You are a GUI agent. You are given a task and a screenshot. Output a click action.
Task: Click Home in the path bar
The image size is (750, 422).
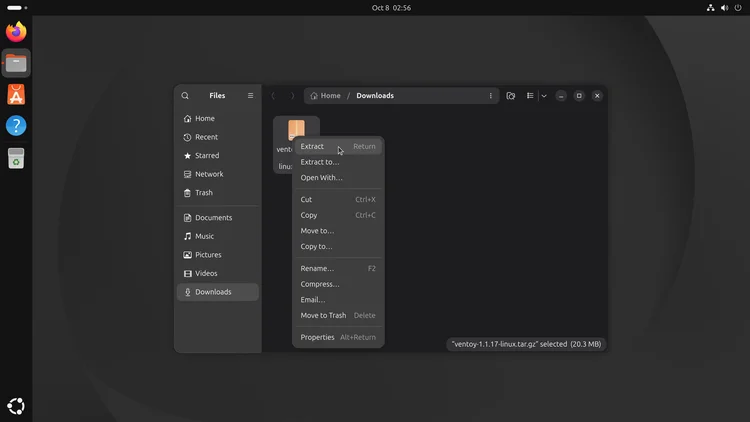[x=326, y=96]
